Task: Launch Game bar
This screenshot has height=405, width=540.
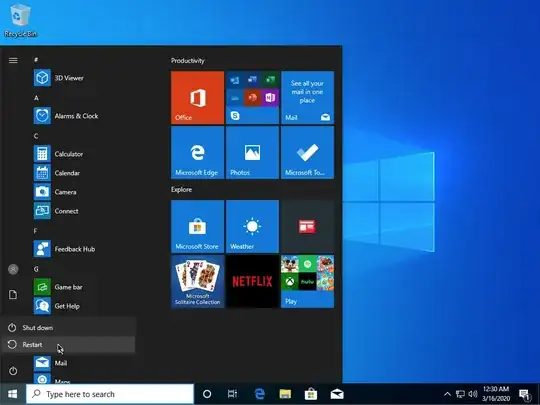Action: pos(84,287)
